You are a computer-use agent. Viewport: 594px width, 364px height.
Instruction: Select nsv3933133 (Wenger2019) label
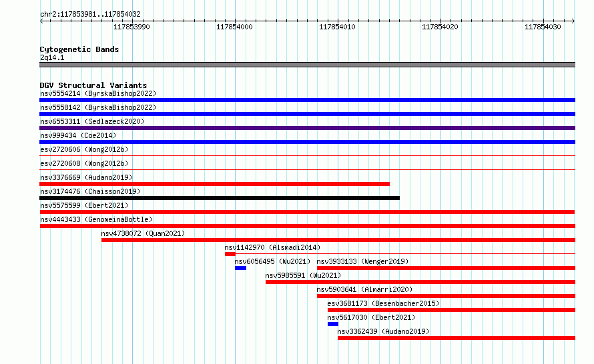[x=362, y=261]
